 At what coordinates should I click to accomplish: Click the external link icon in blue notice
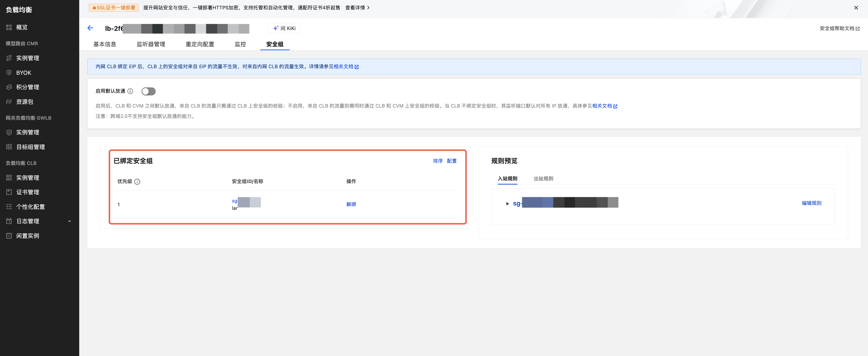coord(357,67)
